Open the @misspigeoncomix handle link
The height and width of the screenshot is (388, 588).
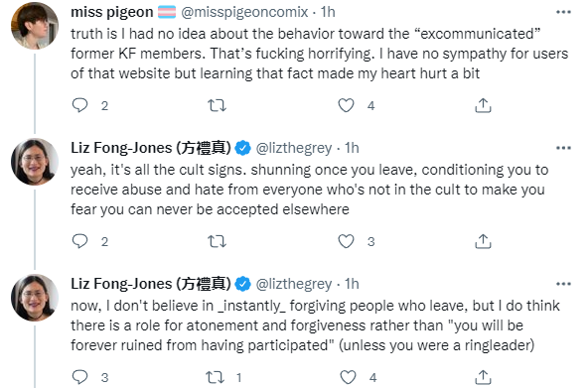(244, 12)
